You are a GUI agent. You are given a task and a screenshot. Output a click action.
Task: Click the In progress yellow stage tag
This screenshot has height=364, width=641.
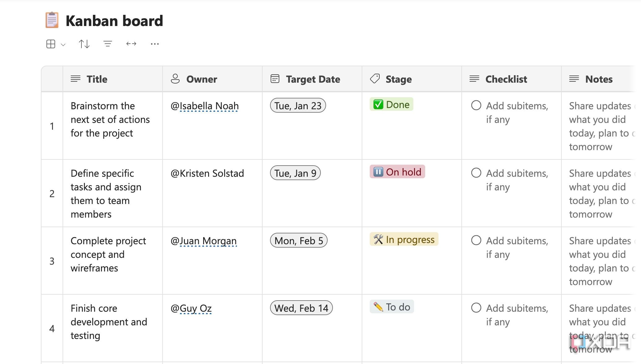404,239
